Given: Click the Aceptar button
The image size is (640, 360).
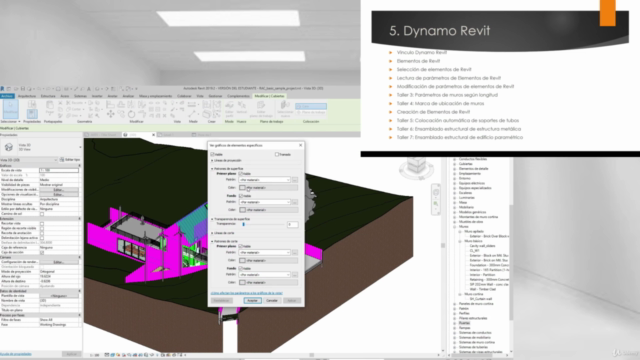Looking at the screenshot, I should pyautogui.click(x=252, y=300).
